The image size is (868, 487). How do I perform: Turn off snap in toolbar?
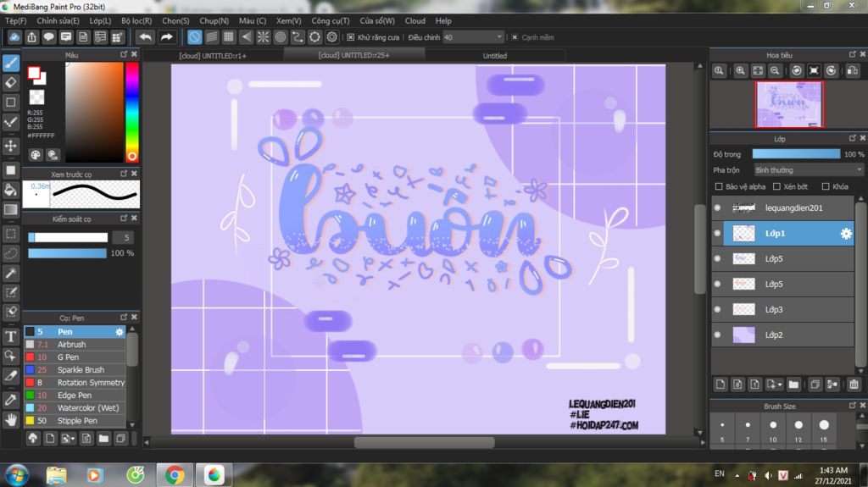[x=194, y=37]
